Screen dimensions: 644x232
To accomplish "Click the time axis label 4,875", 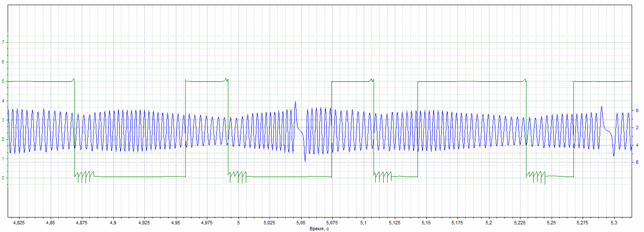I will pos(81,223).
